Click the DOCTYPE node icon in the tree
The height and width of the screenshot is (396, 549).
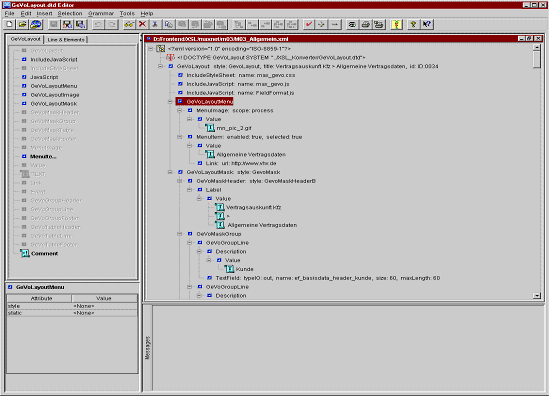[171, 57]
